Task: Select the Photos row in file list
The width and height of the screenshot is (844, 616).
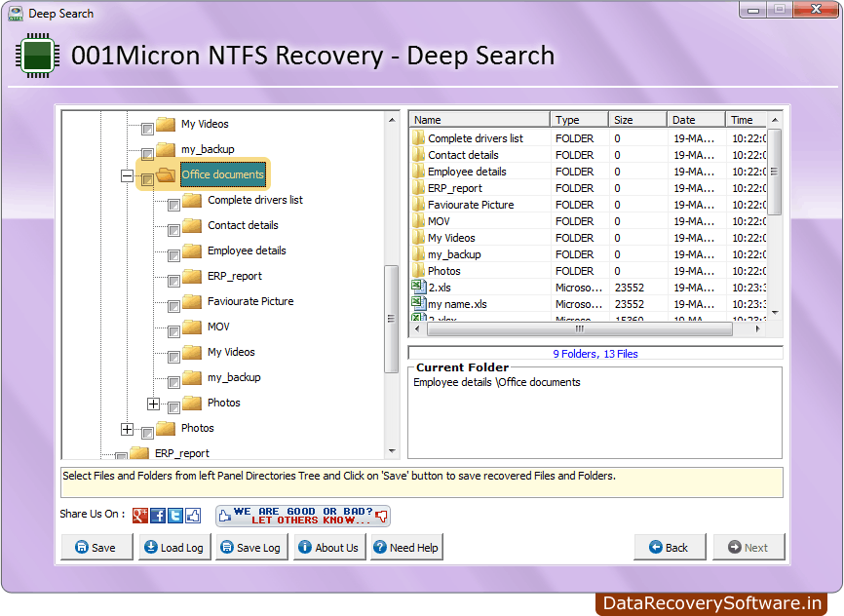Action: [588, 271]
